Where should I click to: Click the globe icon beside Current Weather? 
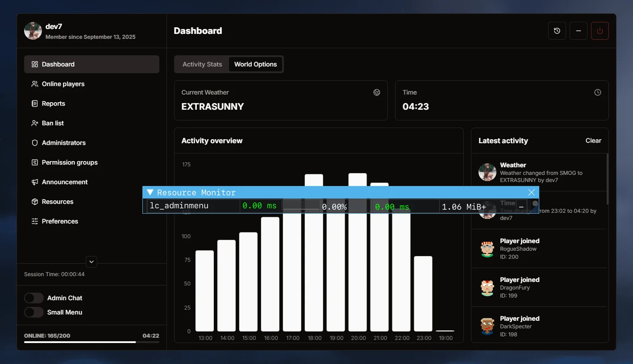376,92
